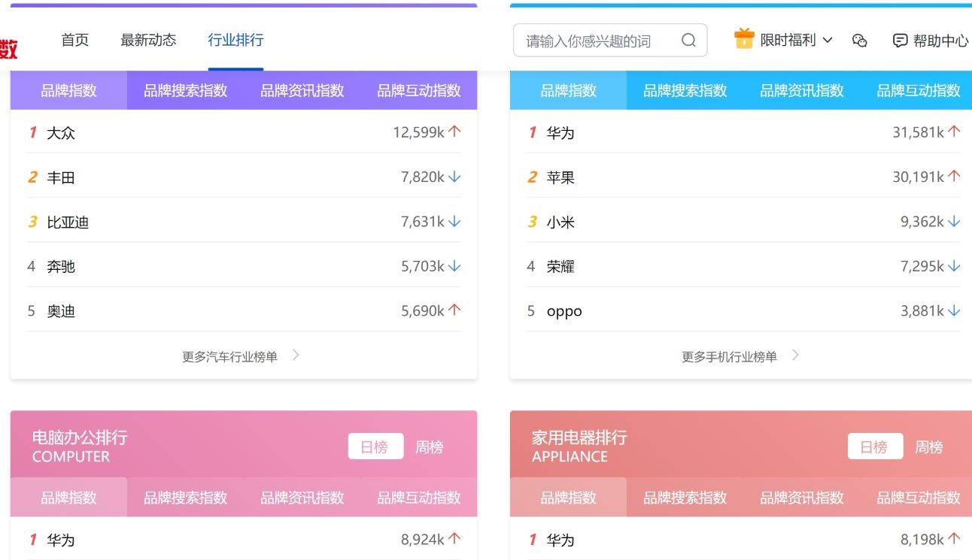This screenshot has width=972, height=560.
Task: Click the 31,581k index value
Action: point(918,132)
